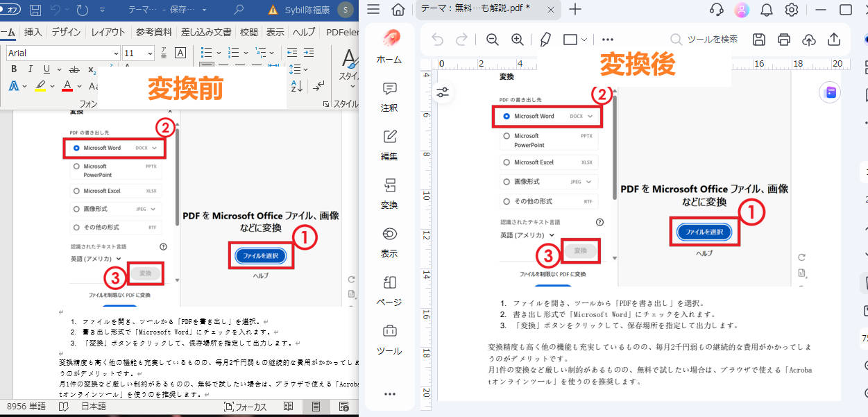Select the Microsoft Excel output radio button
This screenshot has height=417, width=868.
(x=507, y=162)
